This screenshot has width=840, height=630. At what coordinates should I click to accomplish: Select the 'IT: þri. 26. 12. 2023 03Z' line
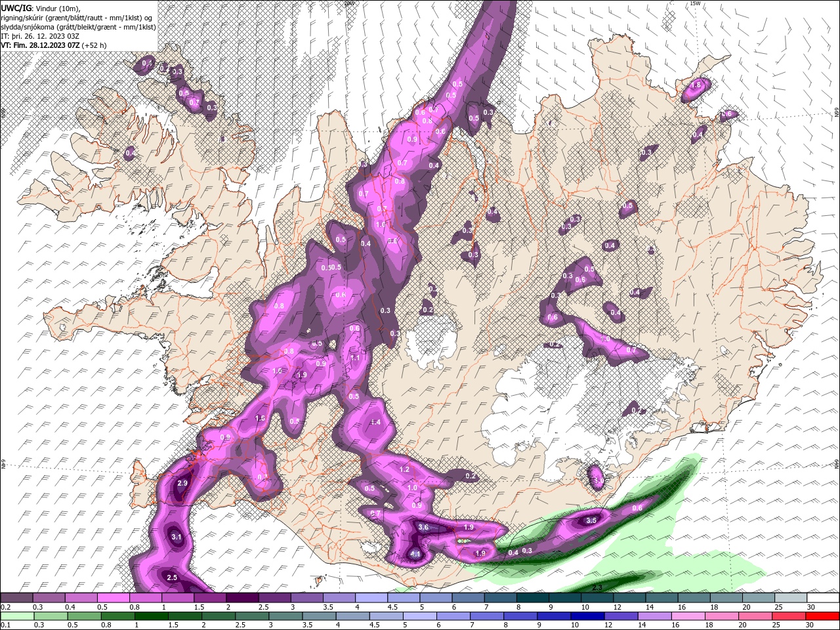coord(41,36)
